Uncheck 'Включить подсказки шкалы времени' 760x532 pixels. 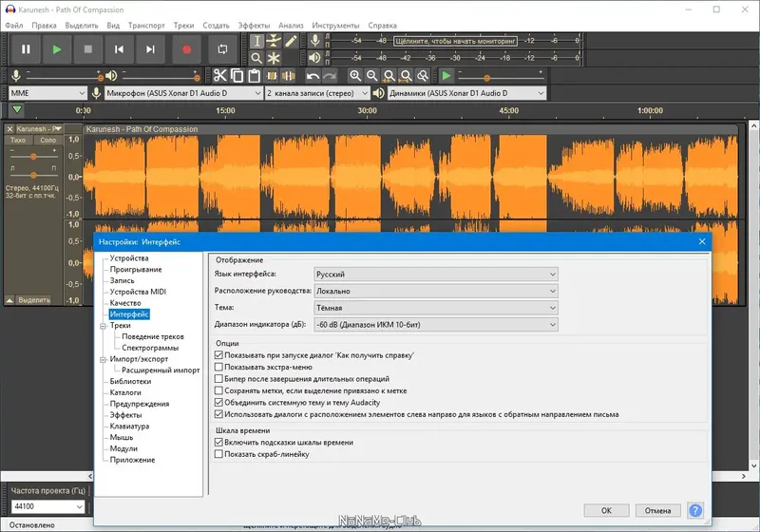[219, 443]
